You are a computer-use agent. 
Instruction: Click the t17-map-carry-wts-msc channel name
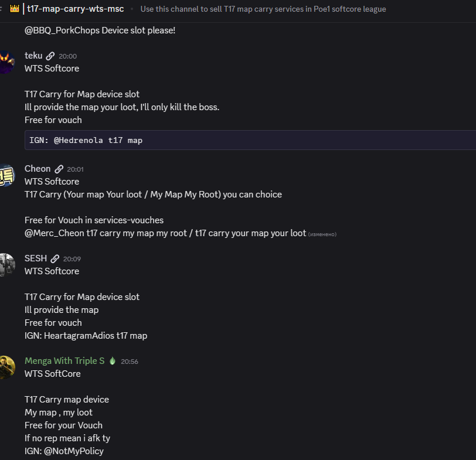(75, 9)
